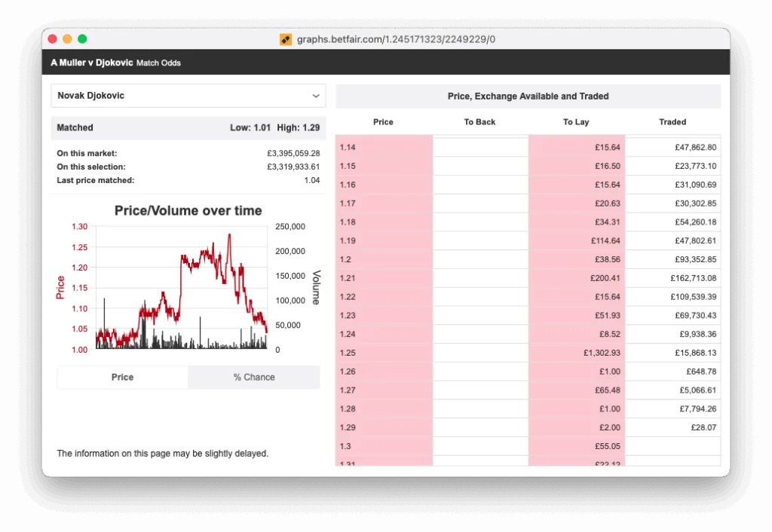This screenshot has height=532, width=772.
Task: Click the yellow minimize window button
Action: click(x=67, y=39)
